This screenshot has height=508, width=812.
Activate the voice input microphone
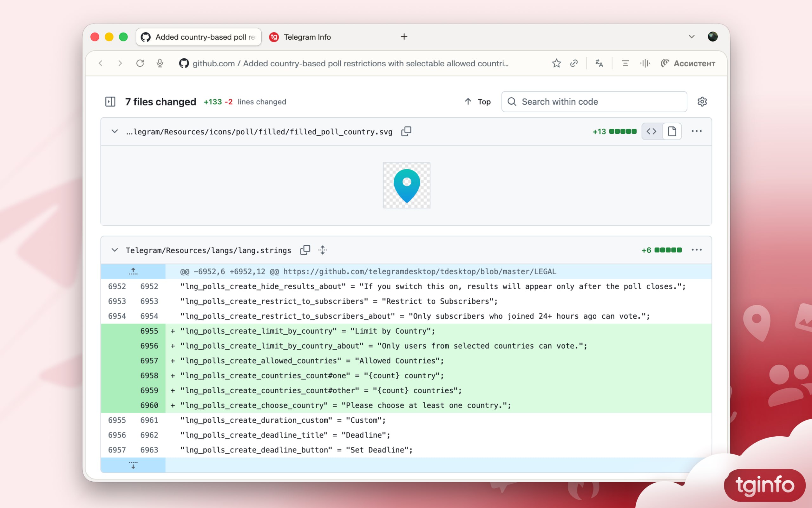(x=160, y=63)
